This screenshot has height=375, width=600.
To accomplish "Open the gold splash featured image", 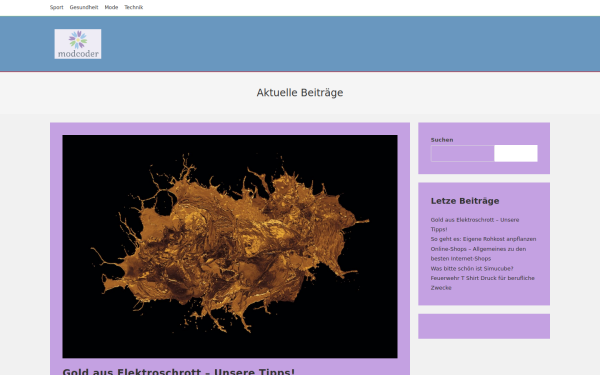I will (x=230, y=246).
